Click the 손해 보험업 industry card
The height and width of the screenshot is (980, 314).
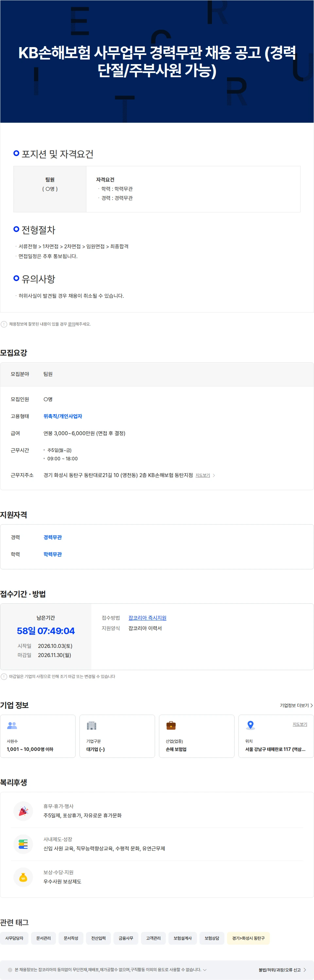point(197,736)
